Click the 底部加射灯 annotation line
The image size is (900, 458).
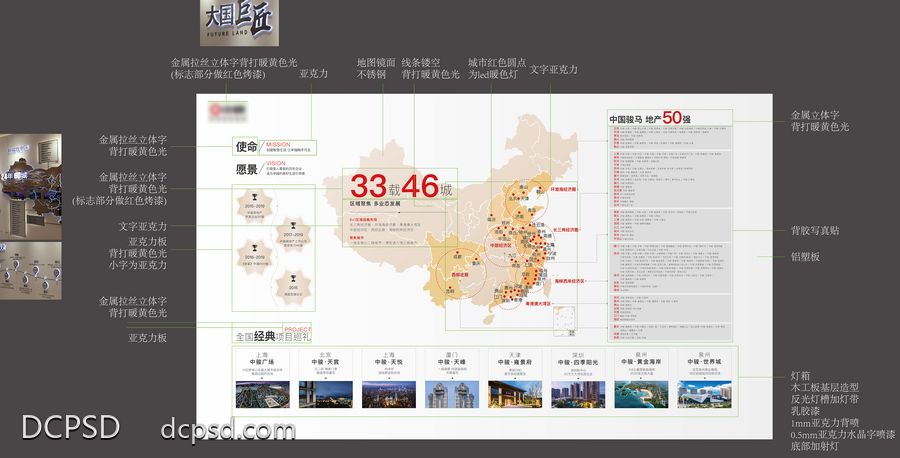(x=814, y=446)
